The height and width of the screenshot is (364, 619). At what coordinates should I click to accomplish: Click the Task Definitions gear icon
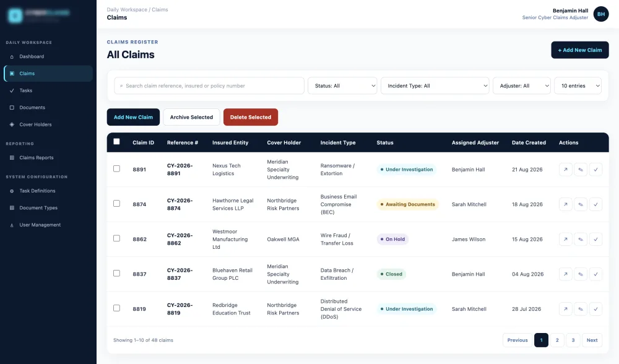coord(12,191)
